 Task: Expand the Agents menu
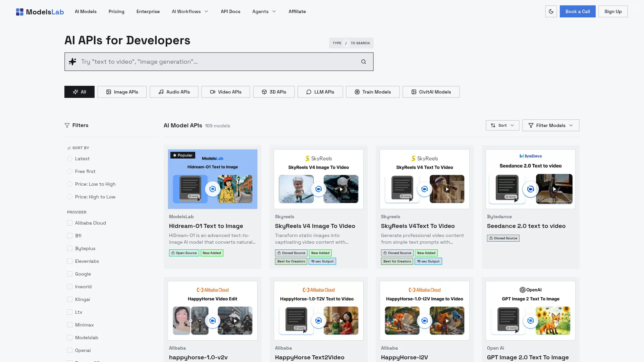264,11
